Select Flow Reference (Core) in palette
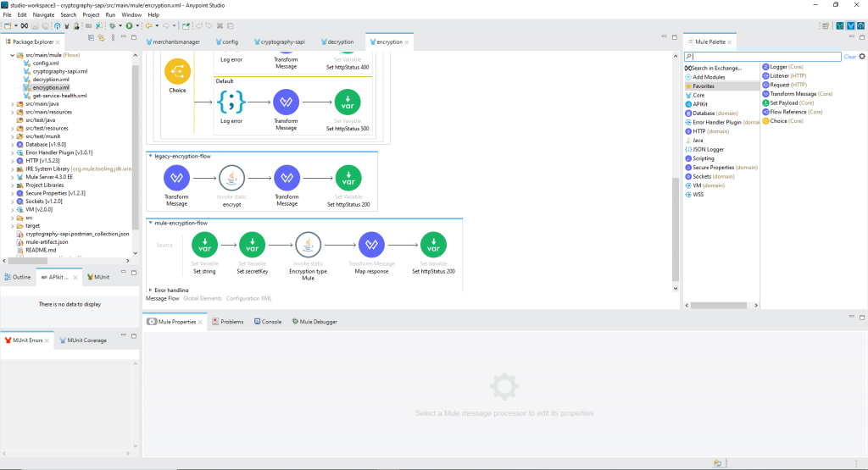 [793, 112]
